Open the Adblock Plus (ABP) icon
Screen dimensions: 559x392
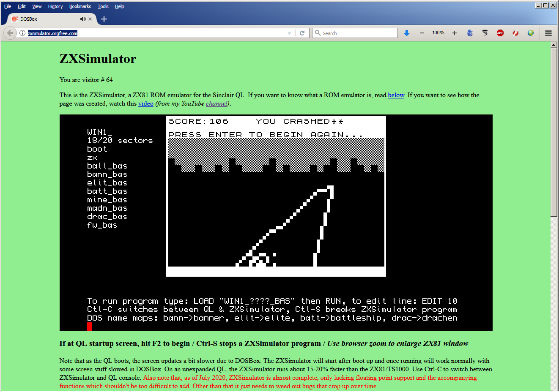click(x=500, y=33)
